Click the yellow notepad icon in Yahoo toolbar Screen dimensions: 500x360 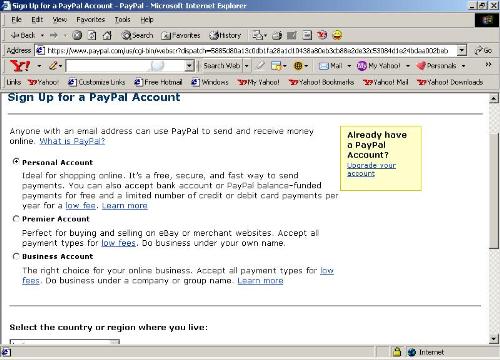click(x=276, y=66)
